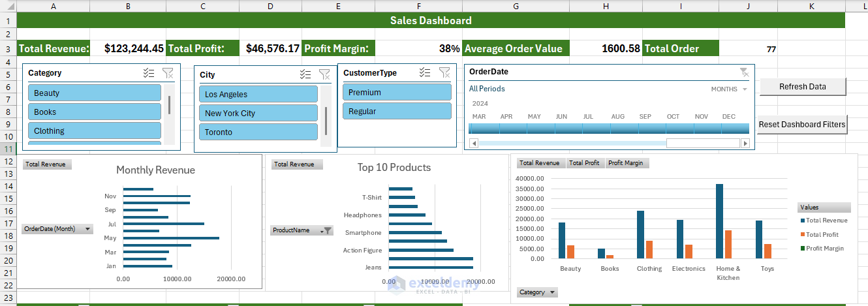Click the 38% profit margin cell
Image resolution: width=868 pixels, height=306 pixels.
tap(418, 48)
